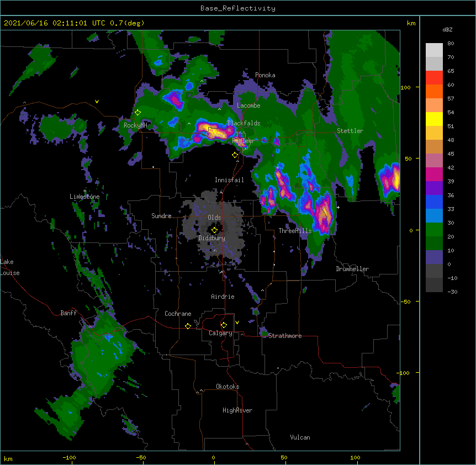Click the RockyMH label
476x465 pixels.
(x=135, y=125)
